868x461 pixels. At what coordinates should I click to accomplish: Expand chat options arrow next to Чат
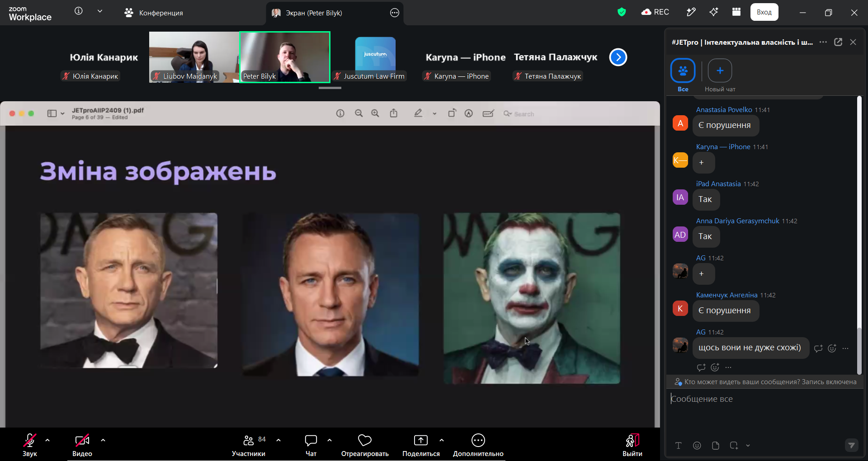330,440
